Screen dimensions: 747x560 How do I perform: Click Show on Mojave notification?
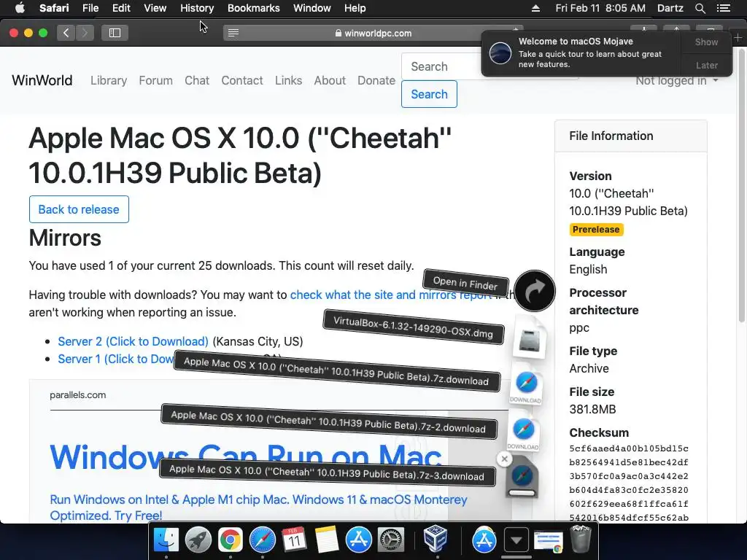[x=706, y=42]
